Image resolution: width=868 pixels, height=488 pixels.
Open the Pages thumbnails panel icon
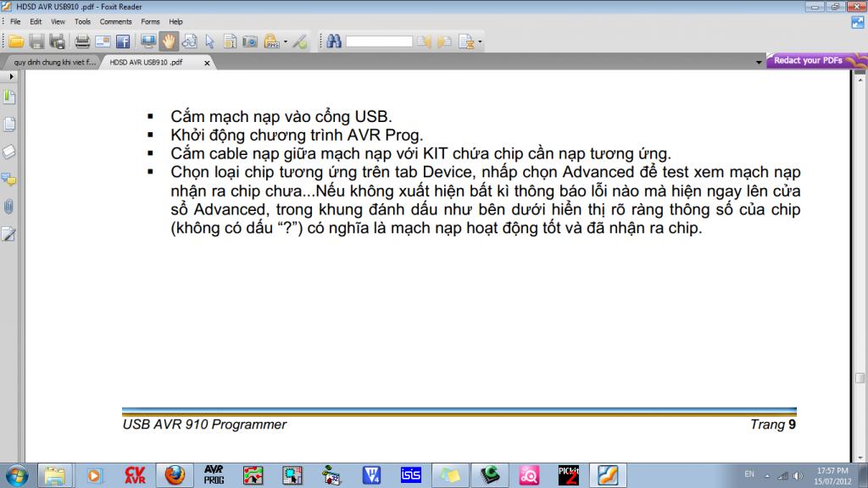coord(9,125)
